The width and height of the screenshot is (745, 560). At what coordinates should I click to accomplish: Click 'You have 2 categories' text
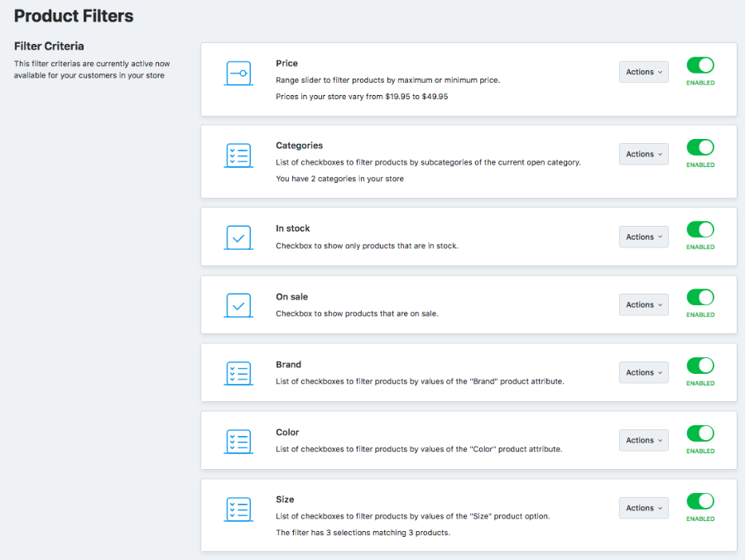point(339,179)
